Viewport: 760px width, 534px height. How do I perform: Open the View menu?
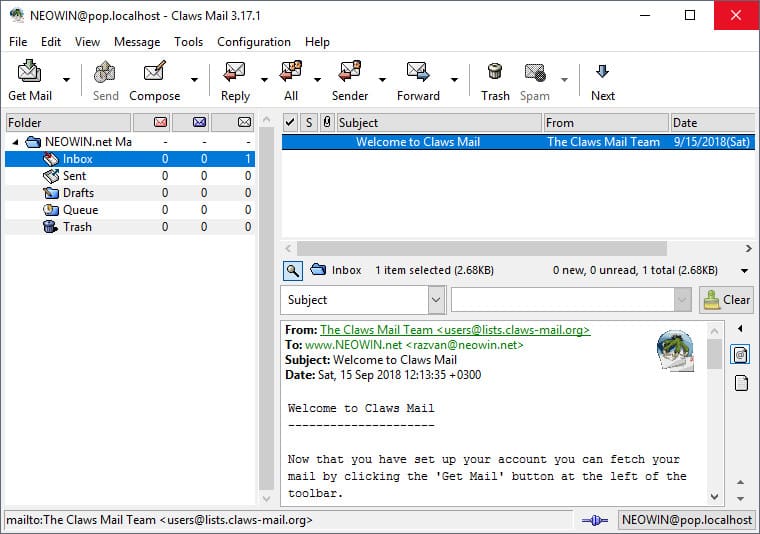87,42
